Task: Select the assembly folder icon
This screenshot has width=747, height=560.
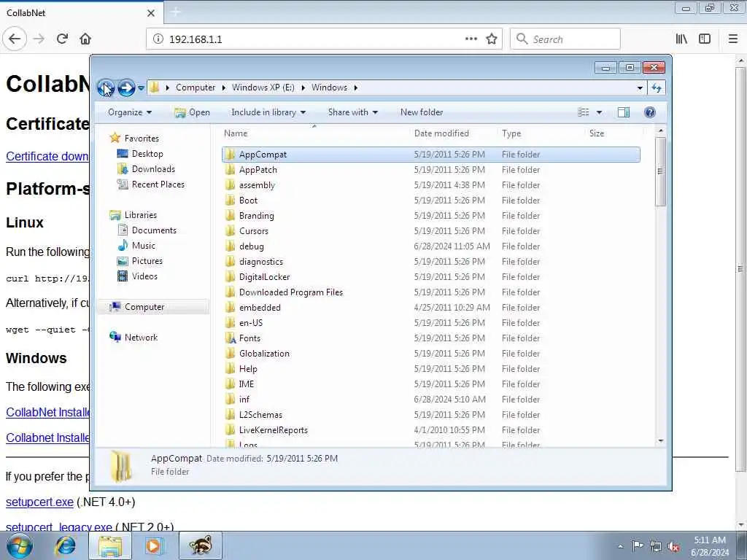Action: pyautogui.click(x=230, y=184)
